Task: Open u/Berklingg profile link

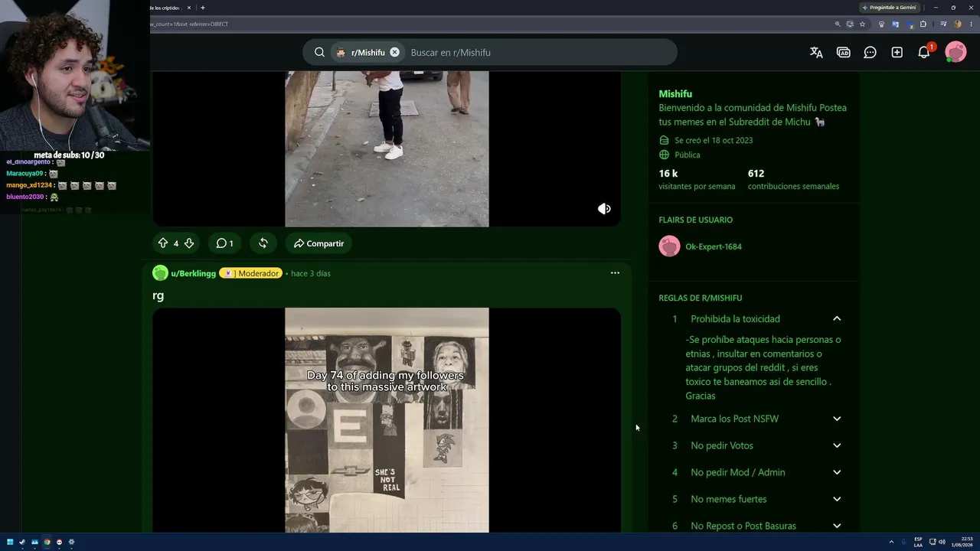Action: click(x=193, y=273)
